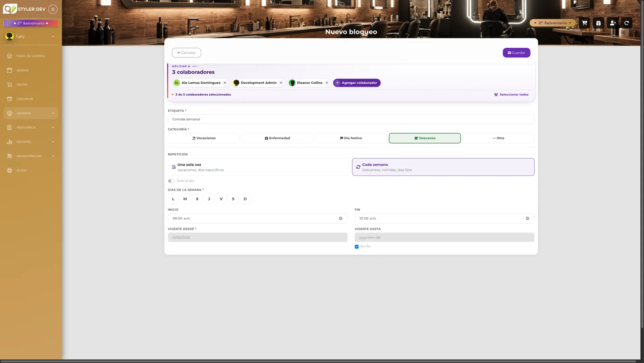
Task: Expand the Usuarios sidebar menu
Action: (x=31, y=113)
